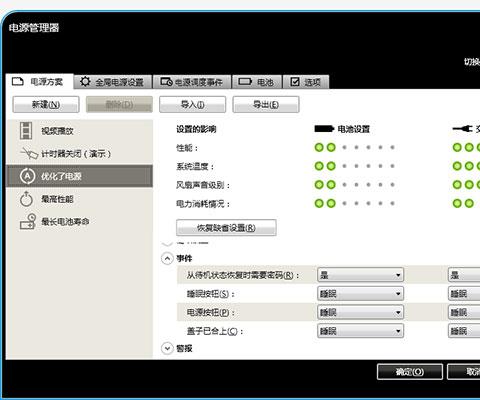Image resolution: width=480 pixels, height=400 pixels.
Task: Choose the 最高性能 plan icon
Action: (x=26, y=199)
